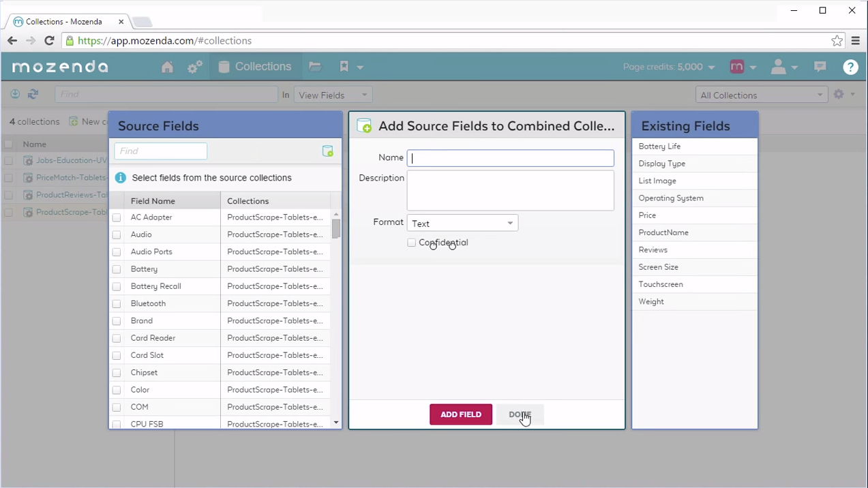Sort by Collections column header
The image size is (868, 488).
click(275, 200)
